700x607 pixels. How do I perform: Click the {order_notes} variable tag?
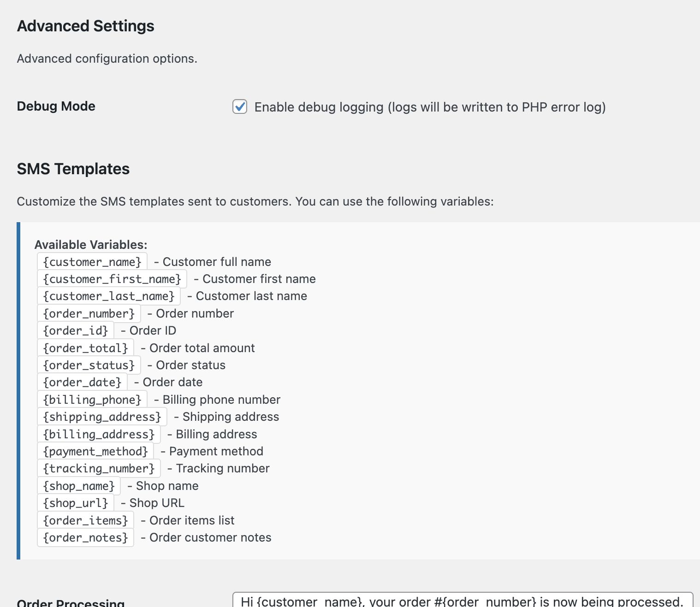click(86, 538)
